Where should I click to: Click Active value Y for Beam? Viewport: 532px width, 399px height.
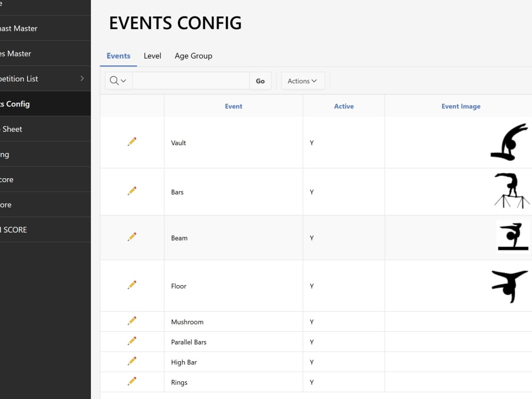(312, 238)
